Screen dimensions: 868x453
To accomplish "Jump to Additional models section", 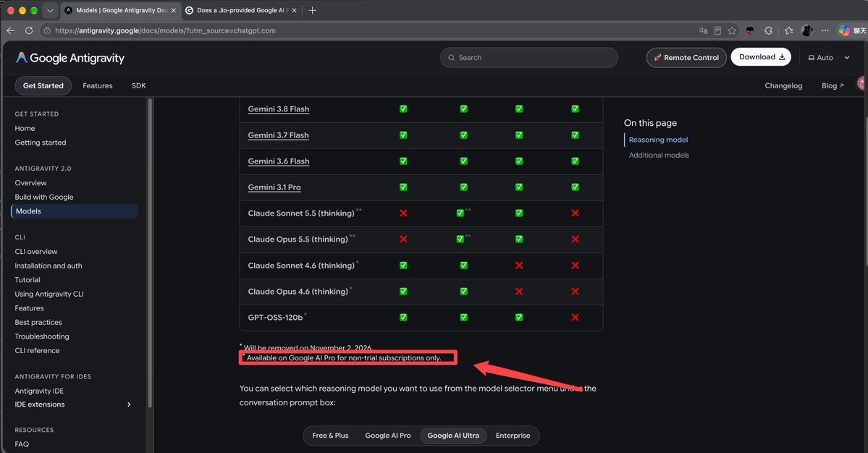I will pos(659,156).
